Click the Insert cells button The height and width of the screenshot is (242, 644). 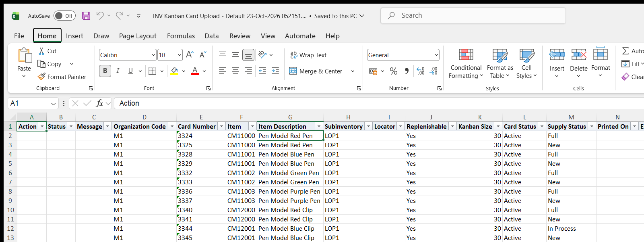tap(557, 63)
